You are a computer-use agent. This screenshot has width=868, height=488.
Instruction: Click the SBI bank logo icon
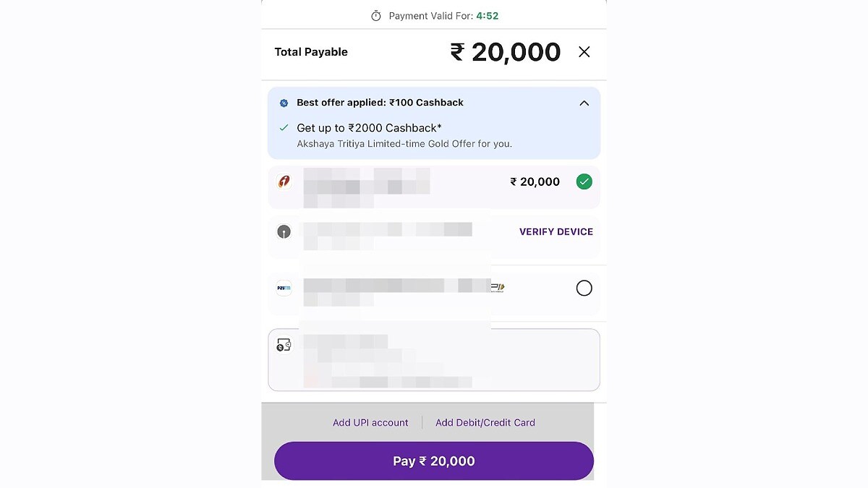click(284, 232)
